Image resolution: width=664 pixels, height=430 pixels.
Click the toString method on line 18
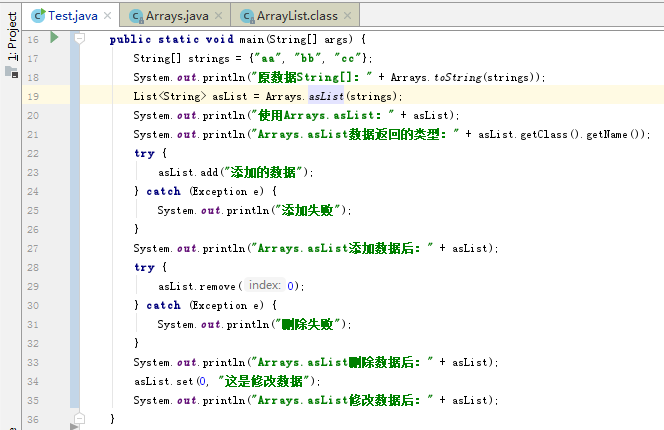pos(458,77)
